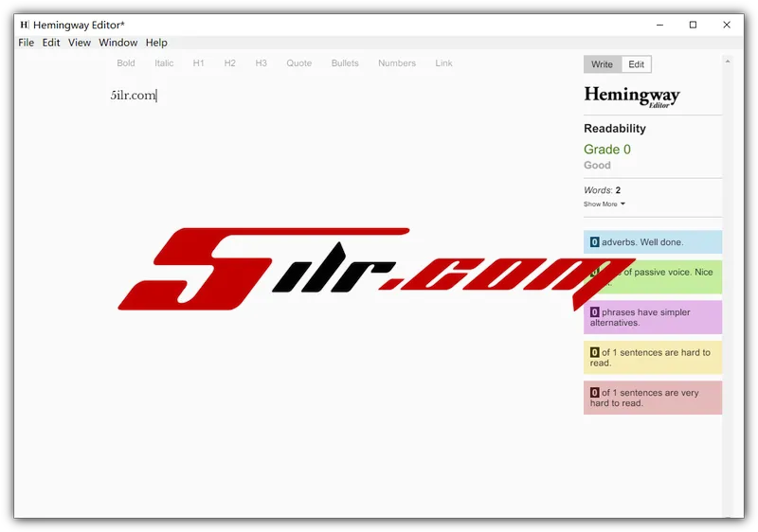
Task: Close the Hemingway Editor window
Action: [x=727, y=25]
